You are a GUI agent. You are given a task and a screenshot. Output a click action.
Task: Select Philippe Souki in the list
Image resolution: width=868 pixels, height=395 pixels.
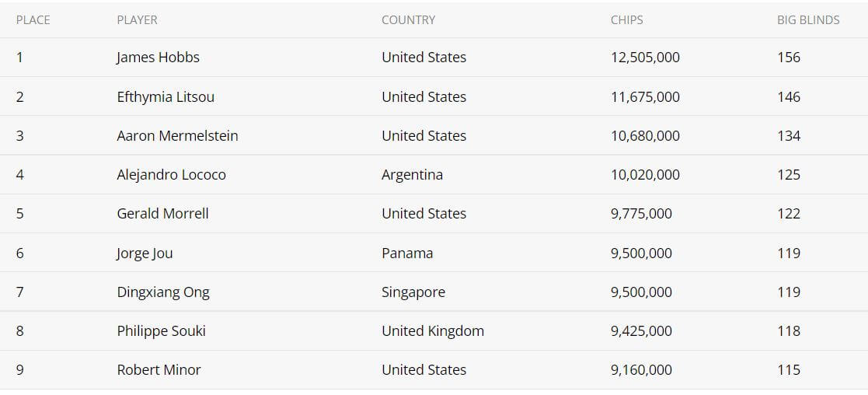(x=161, y=330)
